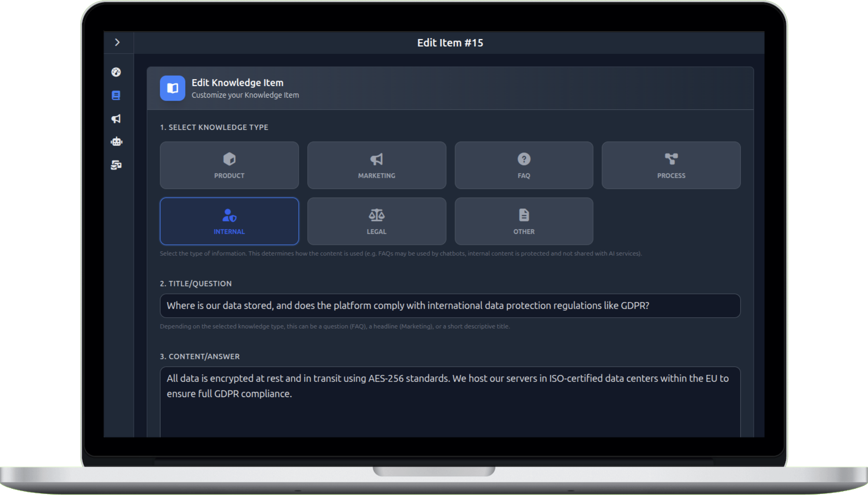
Task: Select the Product knowledge type
Action: point(229,165)
